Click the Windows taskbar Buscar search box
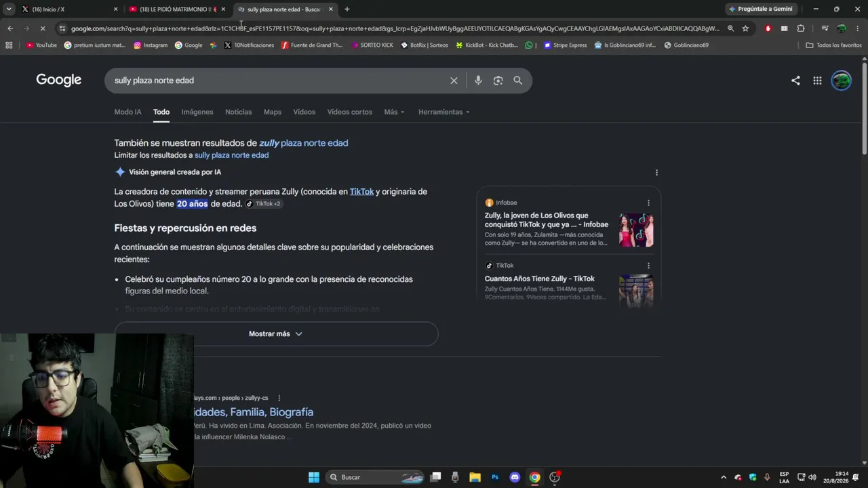Screen dimensions: 868x488 click(x=375, y=477)
